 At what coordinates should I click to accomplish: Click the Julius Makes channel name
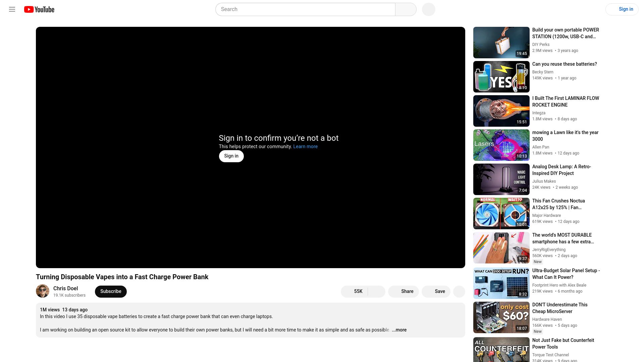544,181
